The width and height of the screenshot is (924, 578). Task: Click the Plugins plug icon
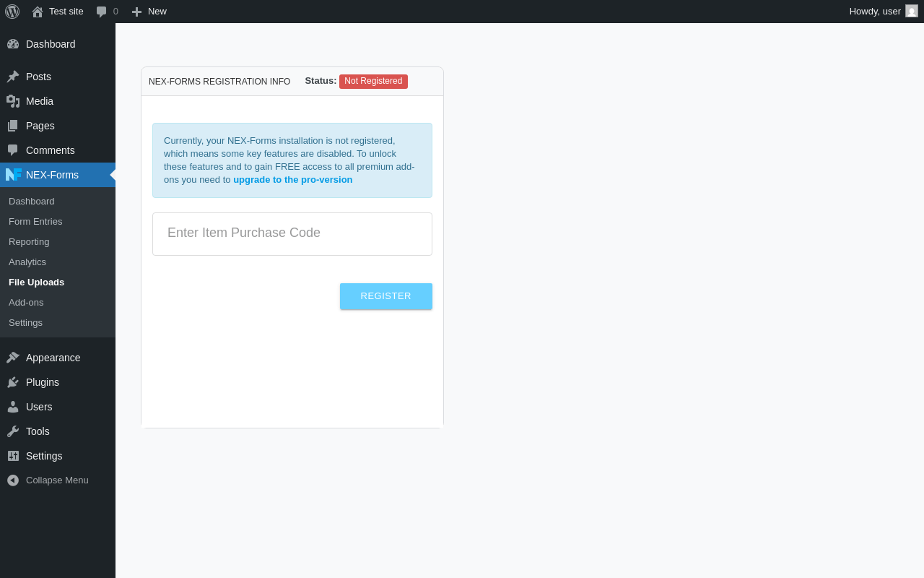coord(13,382)
